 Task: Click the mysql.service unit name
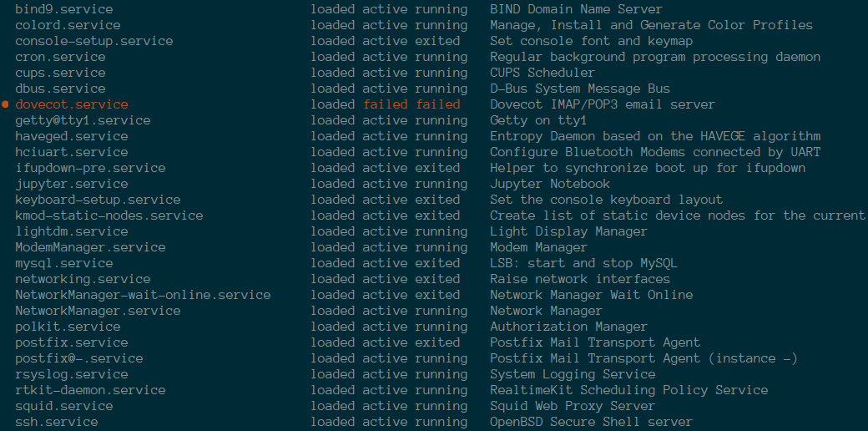click(64, 263)
